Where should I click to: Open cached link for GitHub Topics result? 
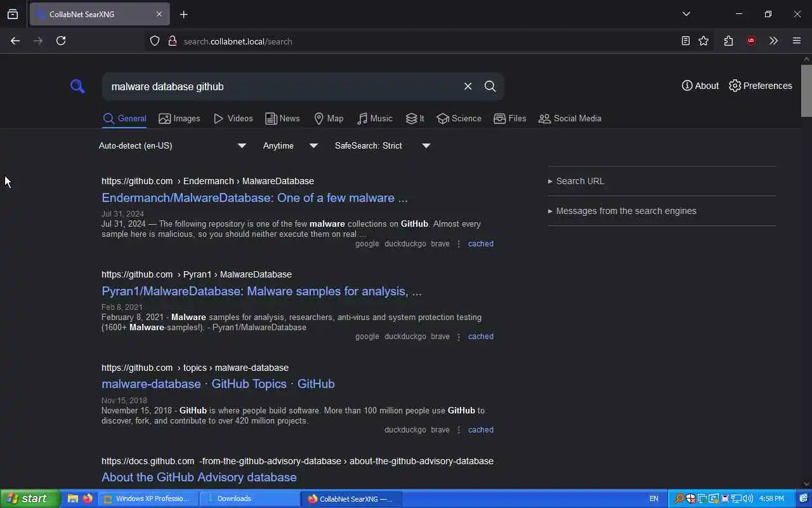pos(480,430)
